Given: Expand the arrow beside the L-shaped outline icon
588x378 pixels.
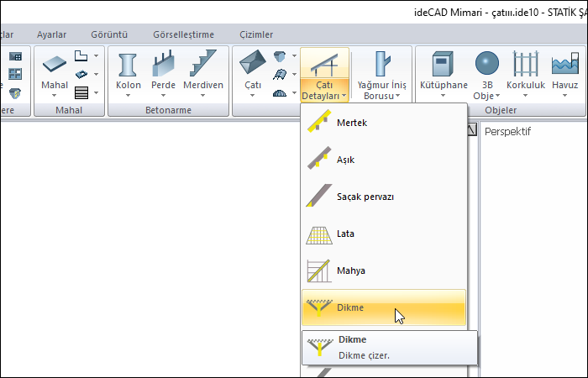Looking at the screenshot, I should pyautogui.click(x=96, y=56).
